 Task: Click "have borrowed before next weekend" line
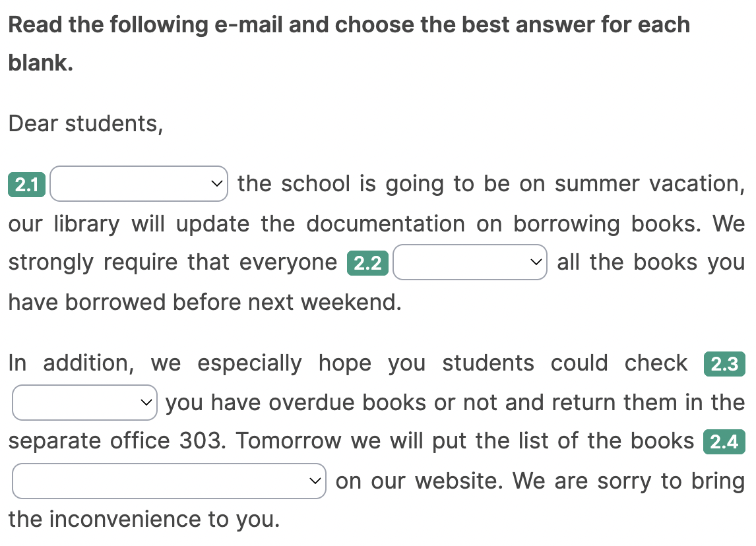tap(205, 302)
